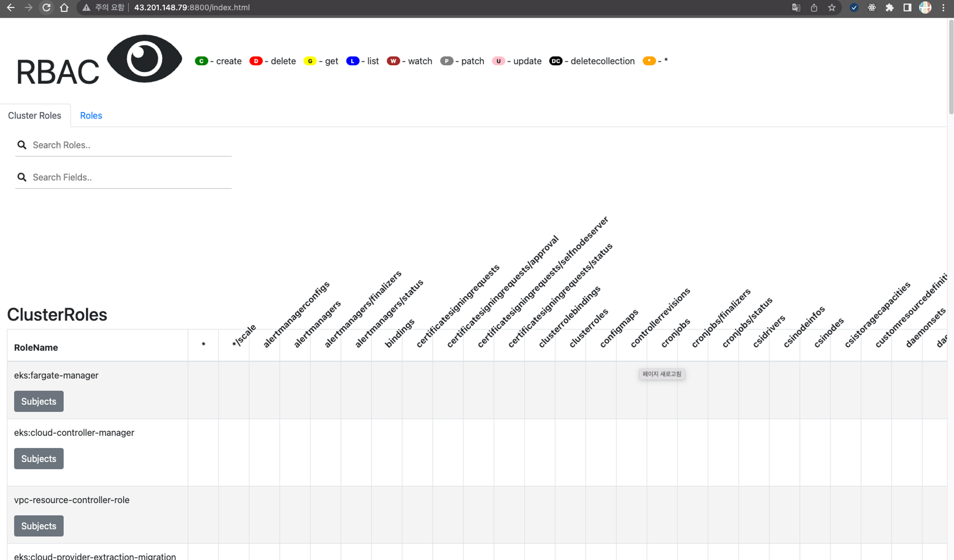
Task: Open the browser profile avatar
Action: click(x=925, y=8)
